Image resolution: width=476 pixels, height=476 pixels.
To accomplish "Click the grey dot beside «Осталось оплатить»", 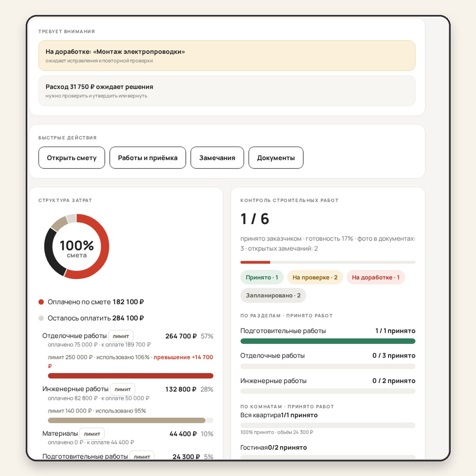I will point(41,318).
